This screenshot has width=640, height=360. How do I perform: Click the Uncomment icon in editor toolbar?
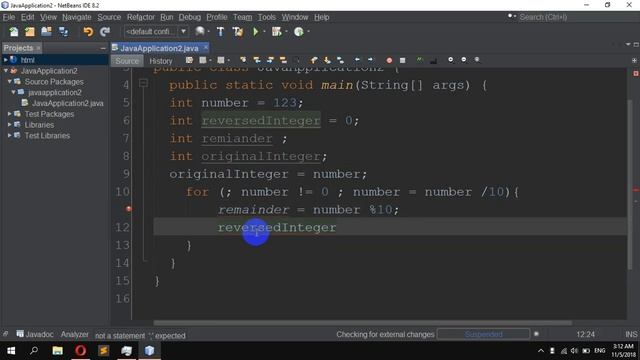tap(433, 60)
